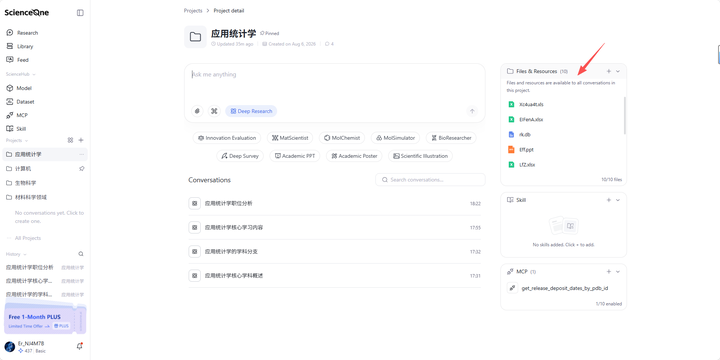Add an MCP with plus icon

pyautogui.click(x=609, y=271)
